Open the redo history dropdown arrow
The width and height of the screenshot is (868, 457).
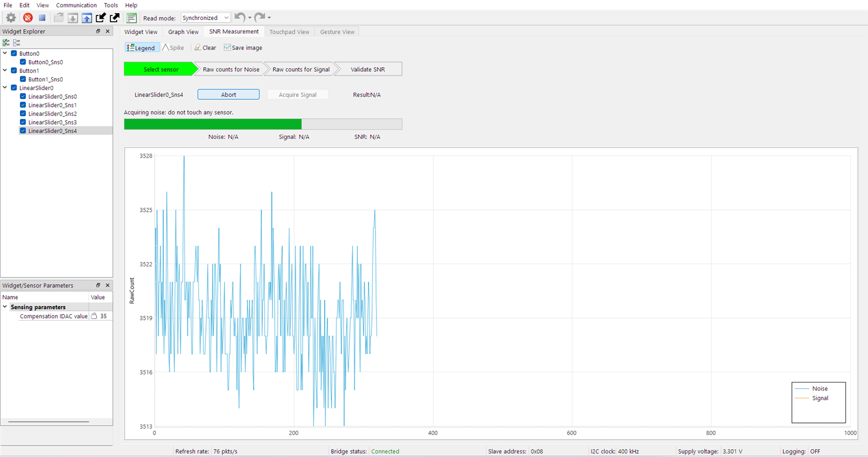point(269,18)
